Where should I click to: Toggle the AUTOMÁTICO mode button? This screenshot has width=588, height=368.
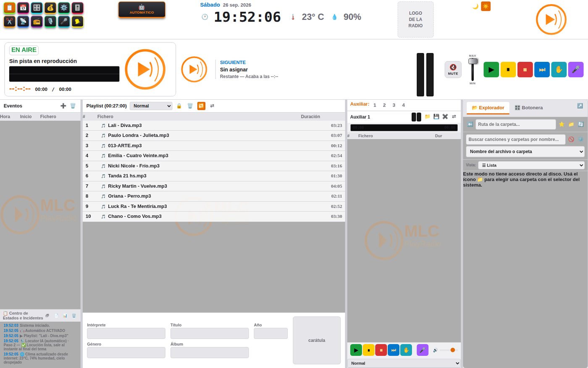click(142, 9)
